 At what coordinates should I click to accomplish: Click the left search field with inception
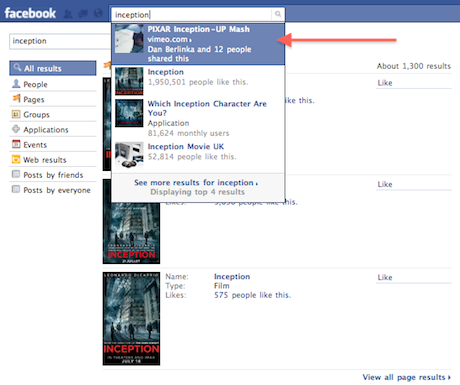tap(60, 41)
